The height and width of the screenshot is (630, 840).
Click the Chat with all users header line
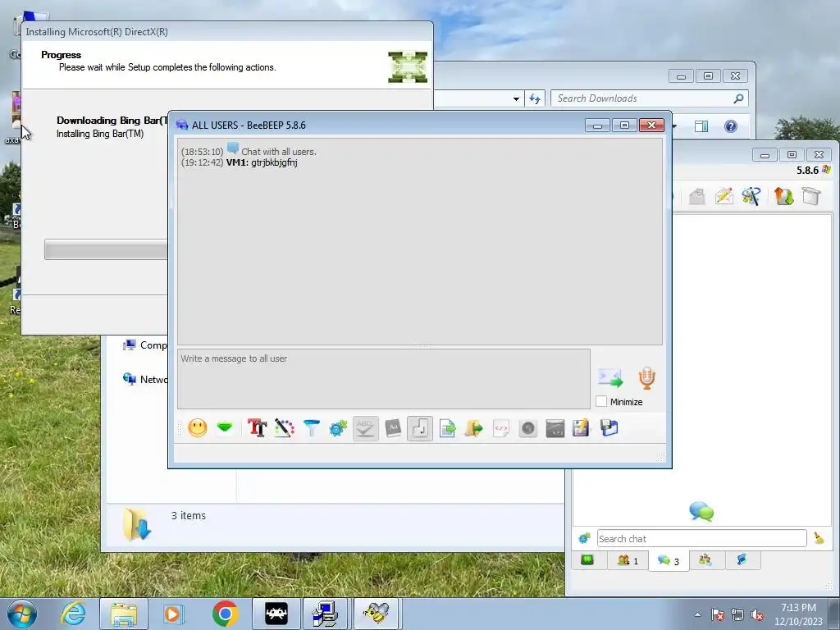point(279,152)
